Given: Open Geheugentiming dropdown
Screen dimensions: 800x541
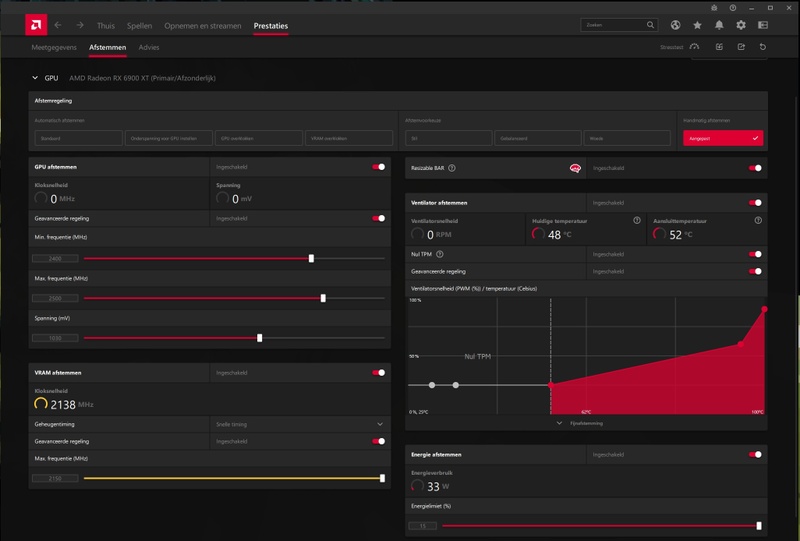Looking at the screenshot, I should [x=300, y=424].
